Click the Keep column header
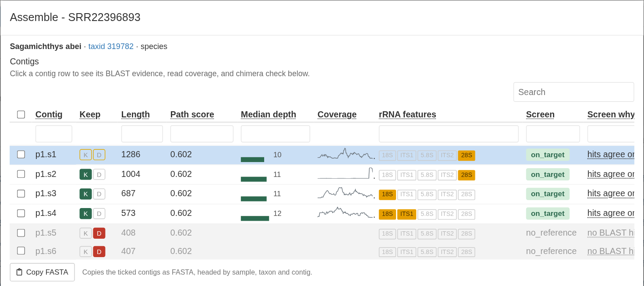This screenshot has height=286, width=644. [x=90, y=115]
